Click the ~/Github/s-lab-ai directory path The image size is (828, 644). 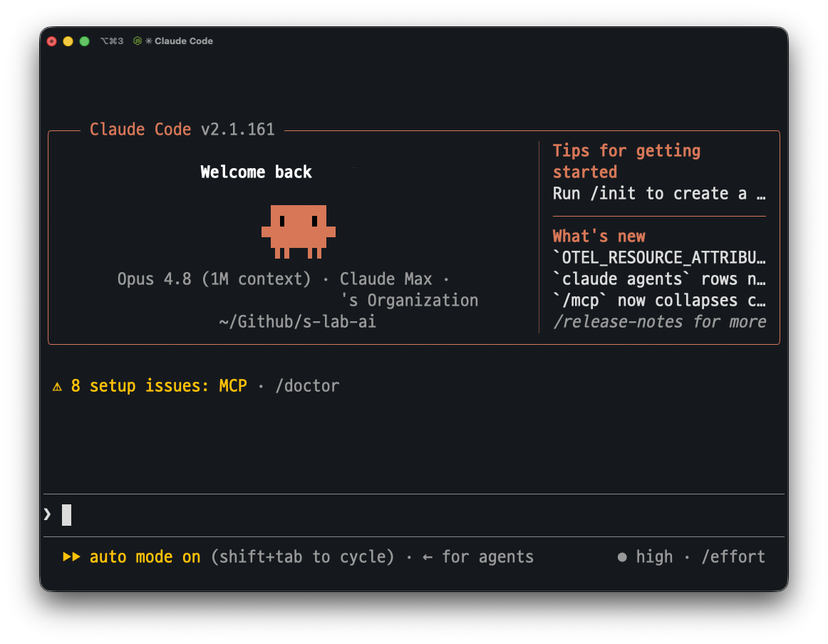click(x=298, y=321)
